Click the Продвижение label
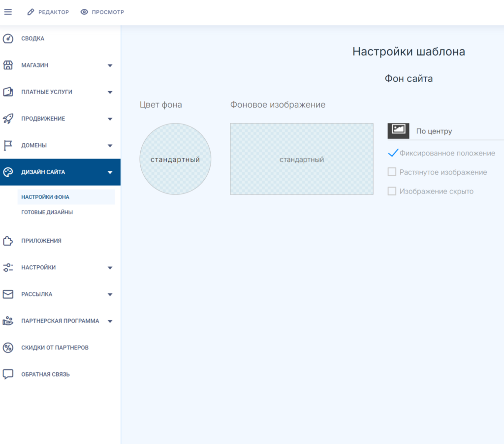Screen dimensions: 504x444 [x=43, y=119]
